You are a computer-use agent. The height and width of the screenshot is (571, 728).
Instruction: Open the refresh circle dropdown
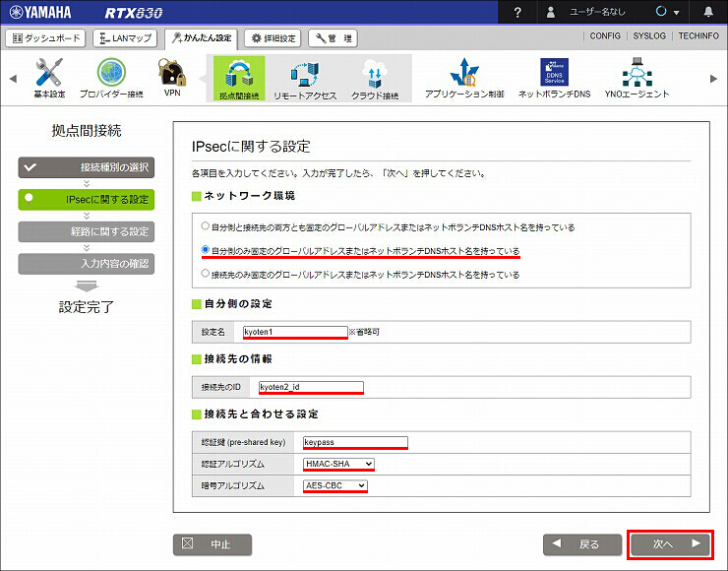(x=667, y=12)
